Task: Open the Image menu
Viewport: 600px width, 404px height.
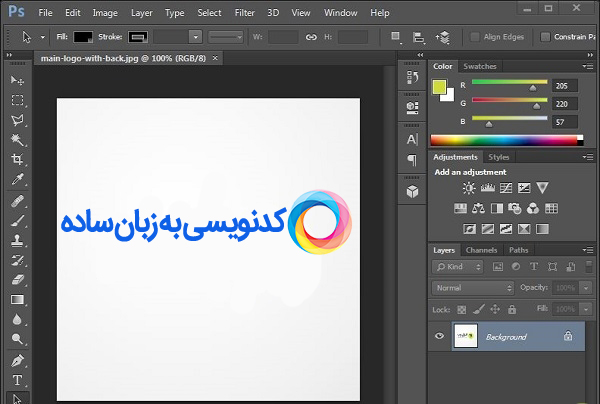Action: (x=105, y=13)
